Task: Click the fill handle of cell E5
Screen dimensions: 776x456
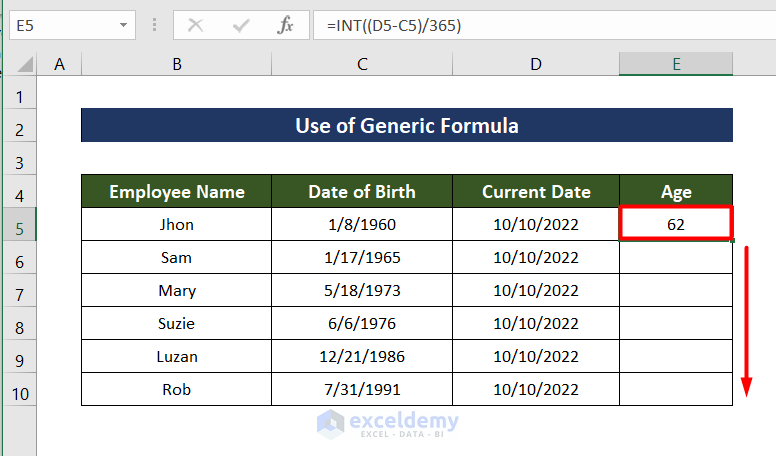Action: tap(733, 241)
